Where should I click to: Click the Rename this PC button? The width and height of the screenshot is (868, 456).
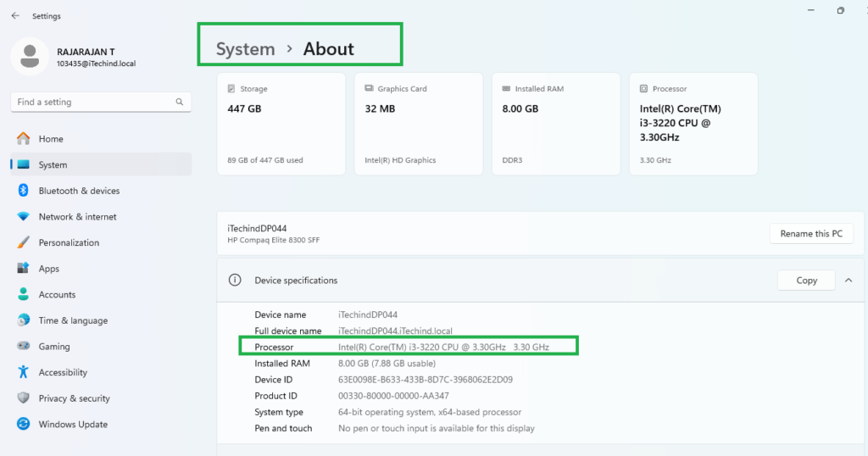(x=811, y=234)
